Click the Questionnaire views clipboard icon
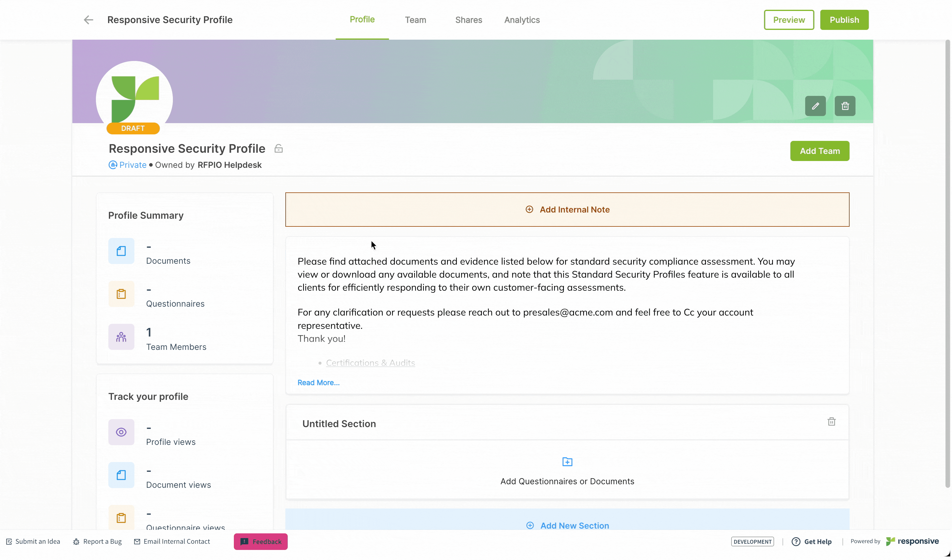Viewport: 952px width, 560px height. 121,518
